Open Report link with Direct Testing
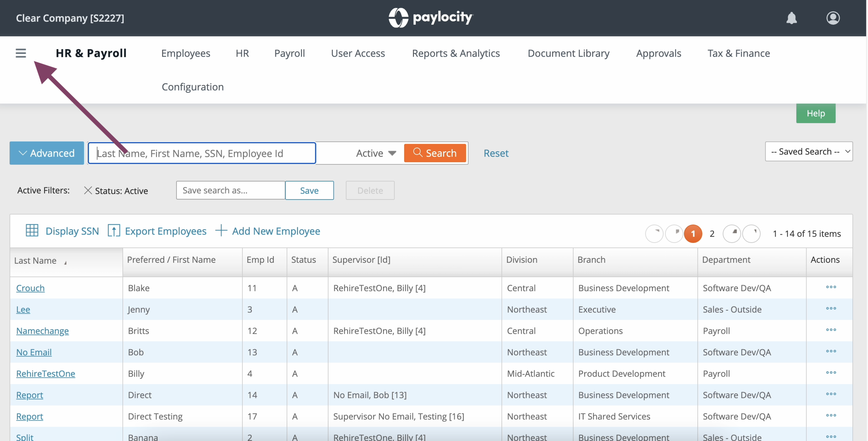This screenshot has width=868, height=441. [x=30, y=416]
